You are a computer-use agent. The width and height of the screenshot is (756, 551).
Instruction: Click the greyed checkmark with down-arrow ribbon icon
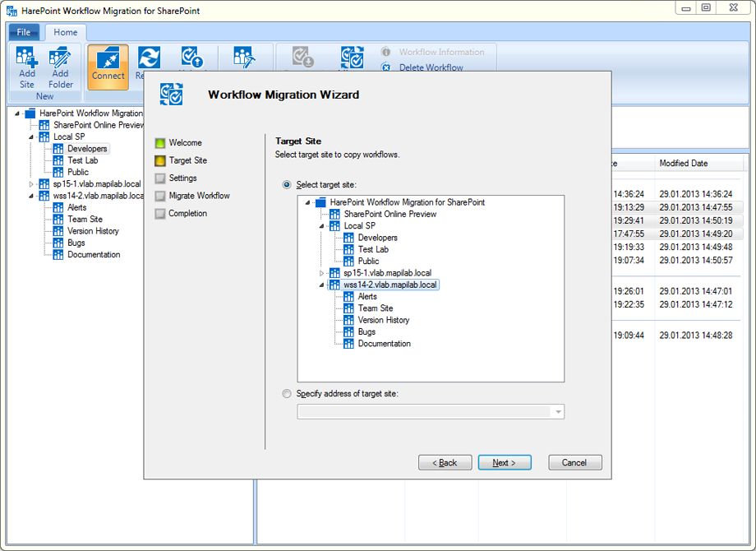(x=302, y=57)
